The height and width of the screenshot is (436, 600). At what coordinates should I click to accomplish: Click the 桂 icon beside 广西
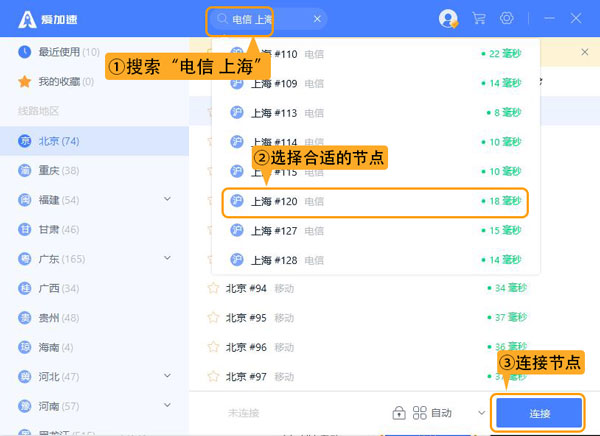(x=25, y=288)
